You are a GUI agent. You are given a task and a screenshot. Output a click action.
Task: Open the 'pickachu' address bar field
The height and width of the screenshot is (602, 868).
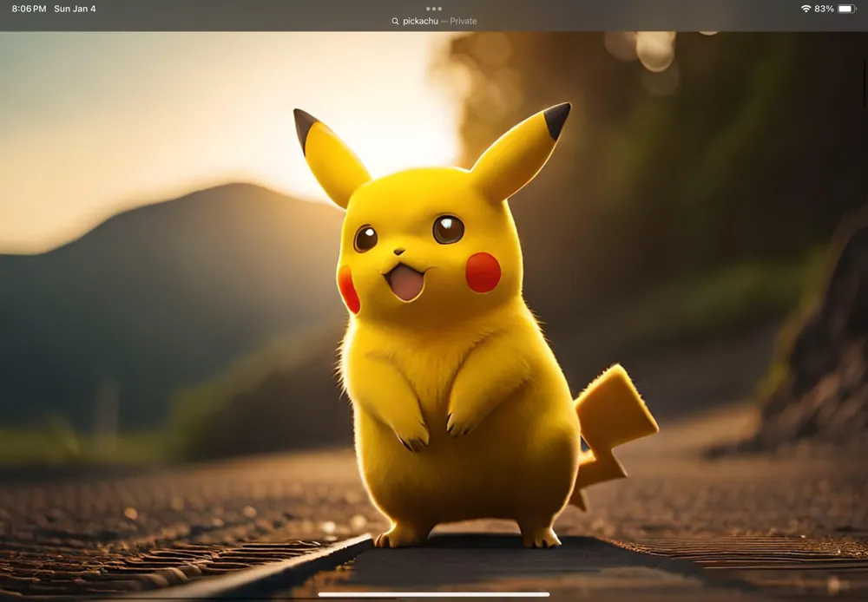tap(434, 21)
